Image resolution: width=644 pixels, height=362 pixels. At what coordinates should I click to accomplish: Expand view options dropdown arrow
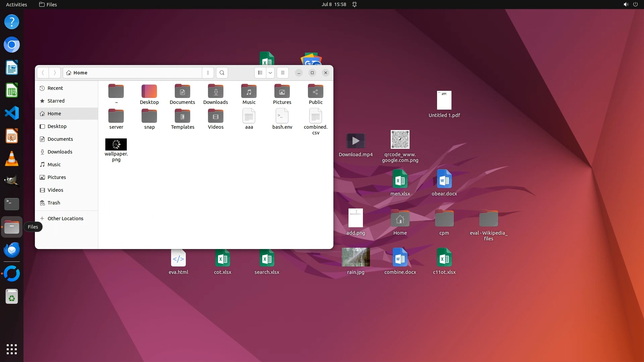[270, 73]
